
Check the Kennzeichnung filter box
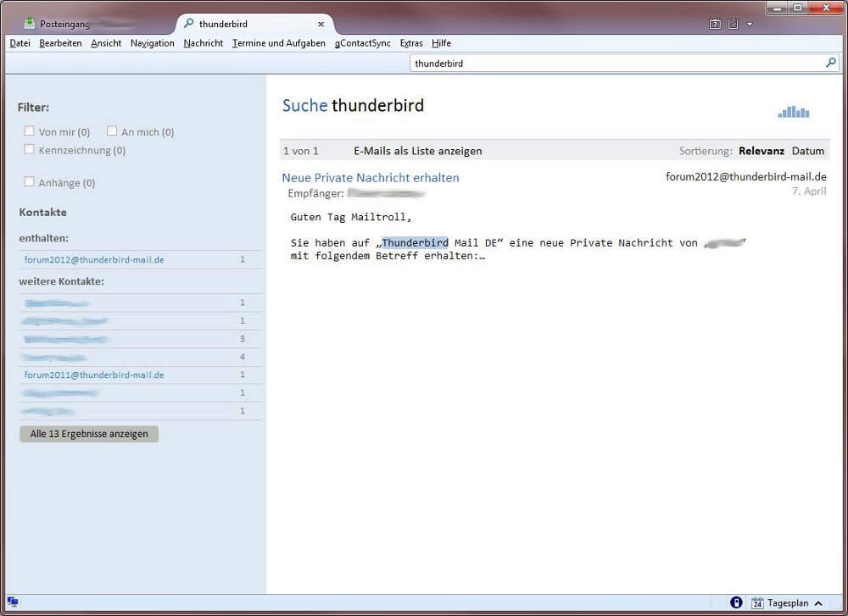(29, 149)
